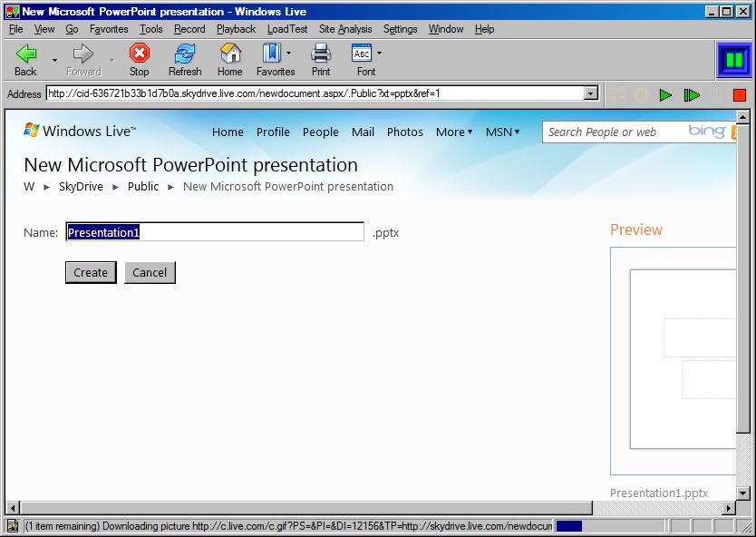
Task: Stop page loading with the Stop icon
Action: (140, 54)
